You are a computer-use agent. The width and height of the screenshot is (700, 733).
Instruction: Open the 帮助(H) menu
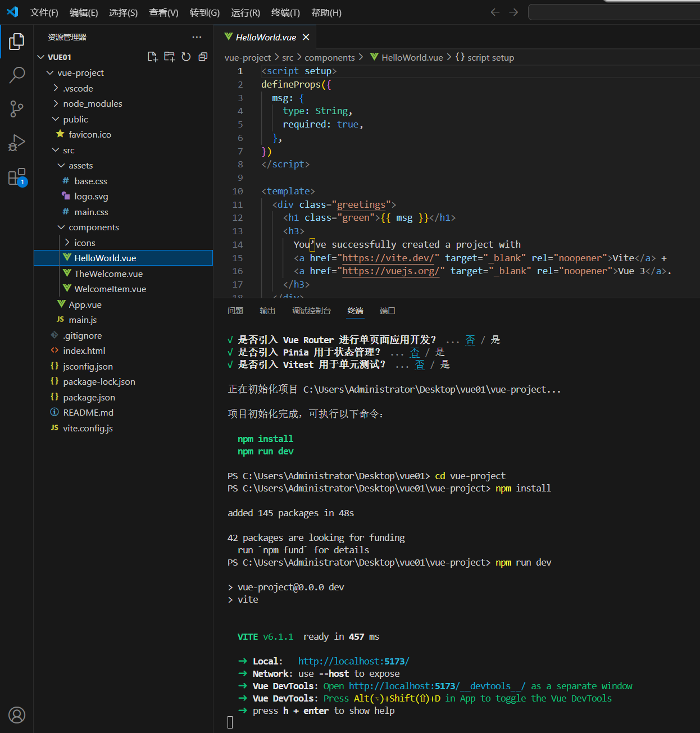326,12
